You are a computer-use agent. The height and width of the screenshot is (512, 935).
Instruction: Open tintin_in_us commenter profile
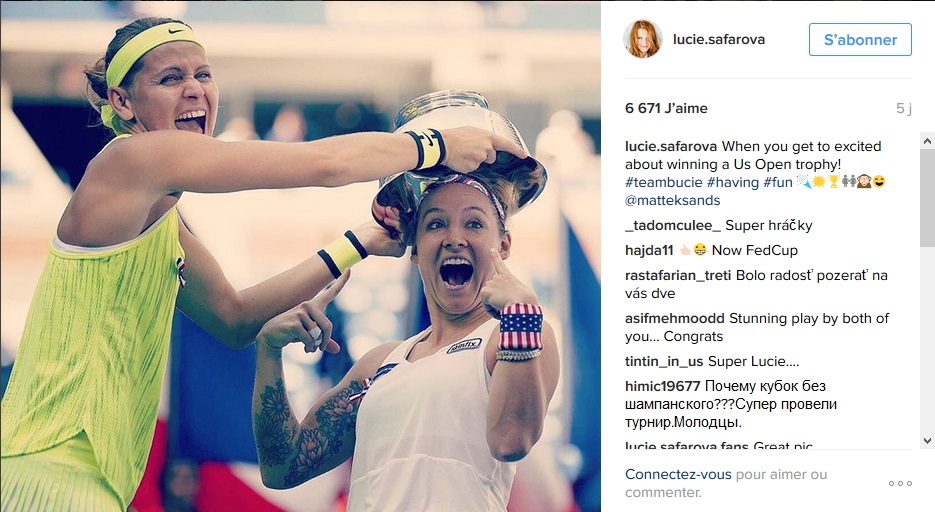664,361
